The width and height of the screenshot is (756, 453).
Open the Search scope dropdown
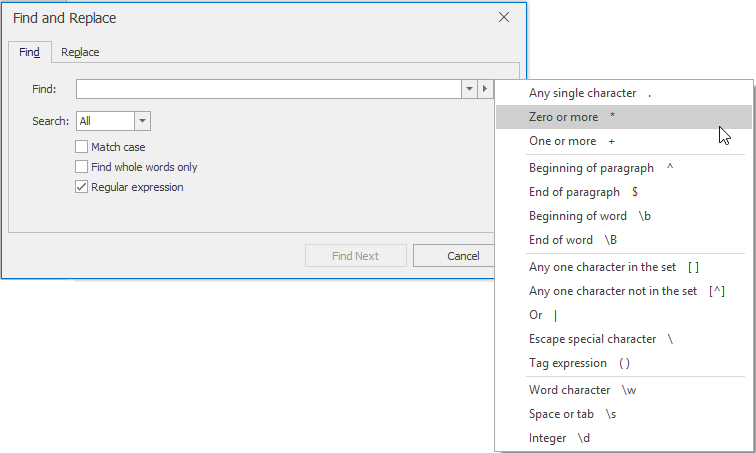(x=142, y=121)
